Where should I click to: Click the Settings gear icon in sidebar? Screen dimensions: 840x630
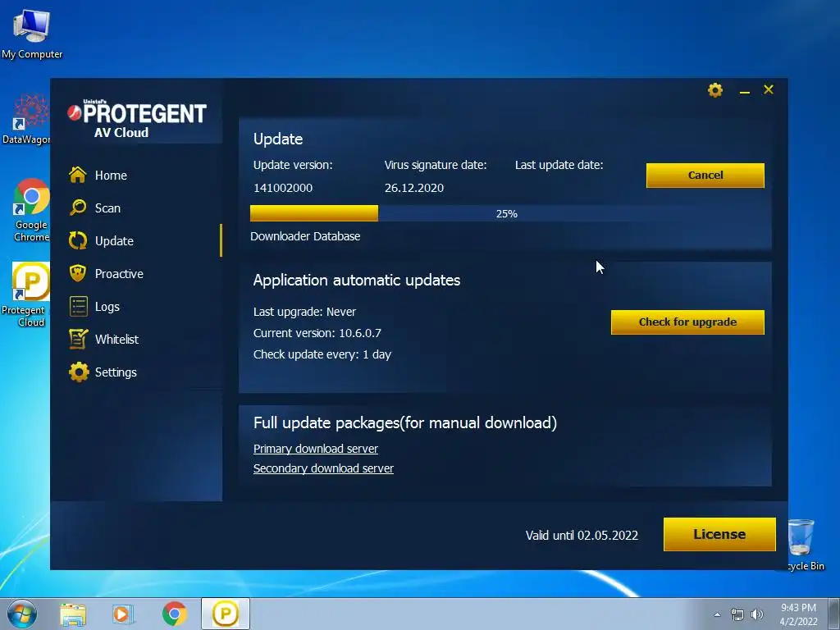tap(78, 372)
